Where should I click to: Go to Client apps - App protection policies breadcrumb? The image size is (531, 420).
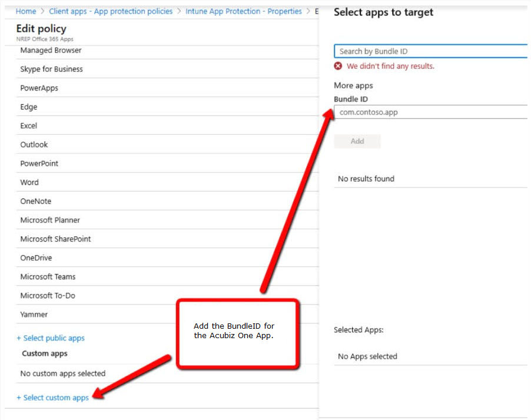coord(111,11)
